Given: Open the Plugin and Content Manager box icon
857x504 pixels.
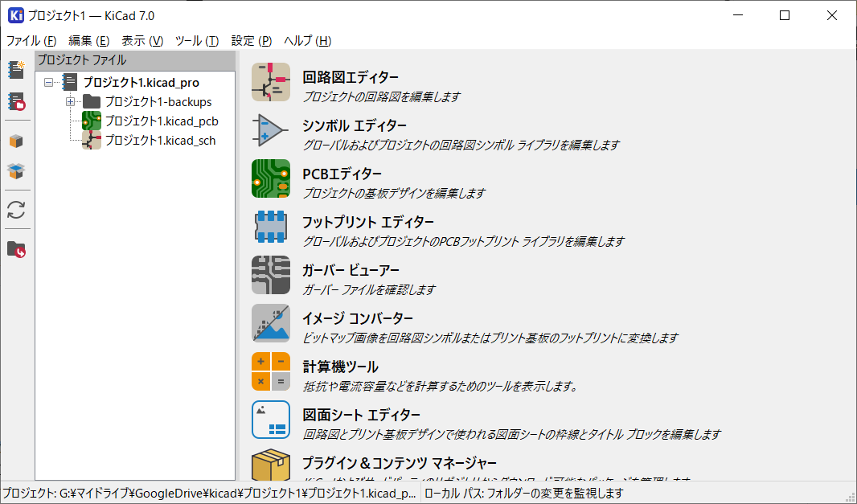Looking at the screenshot, I should (271, 465).
